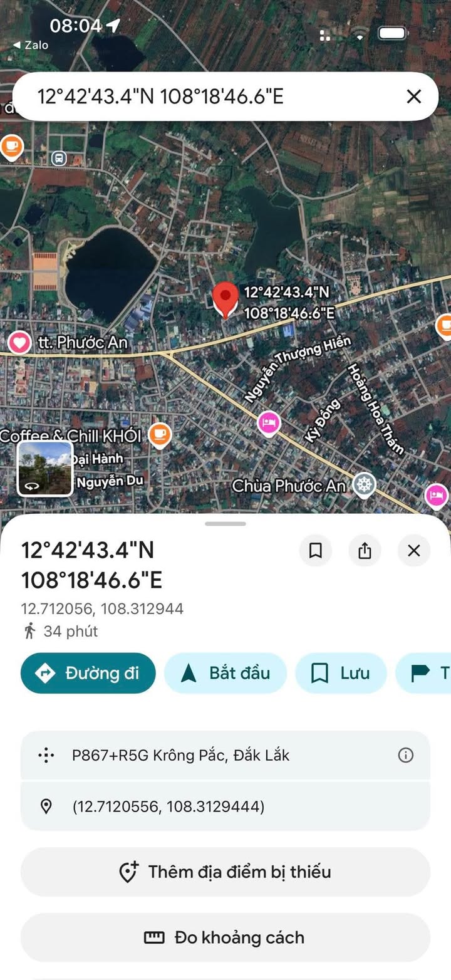Tap the 12.712056, 108.312944 decimal coordinates text
Viewport: 451px width, 980px height.
pyautogui.click(x=102, y=608)
